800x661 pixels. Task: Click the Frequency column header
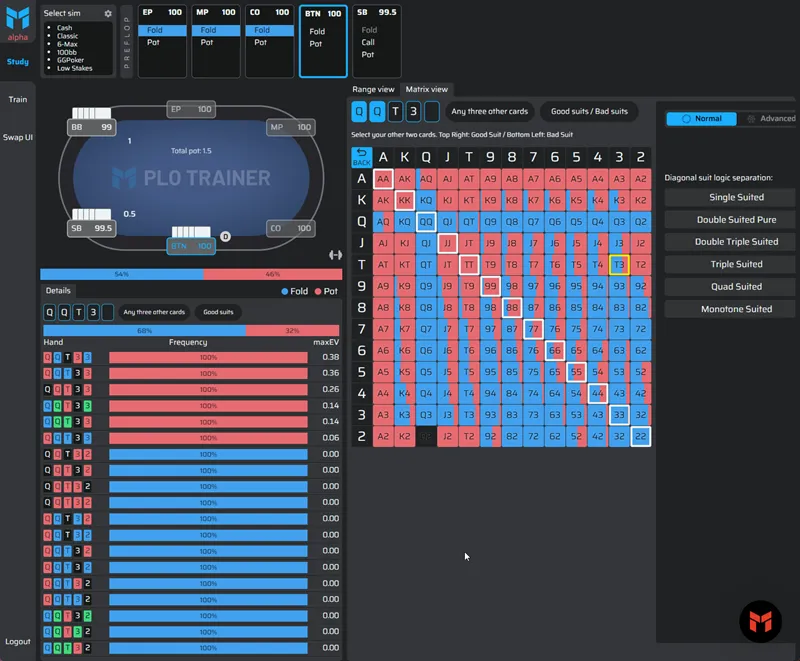click(x=188, y=342)
